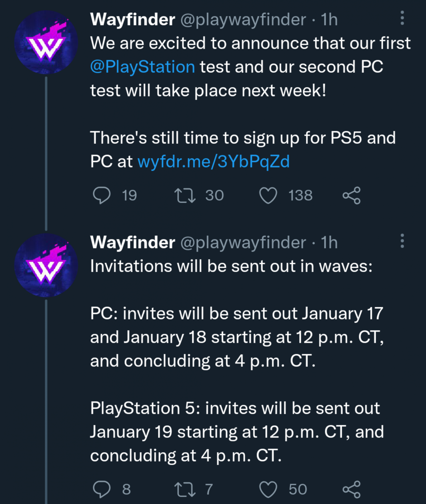426x504 pixels.
Task: Retweet the second tweet showing 7 retweets
Action: (185, 489)
